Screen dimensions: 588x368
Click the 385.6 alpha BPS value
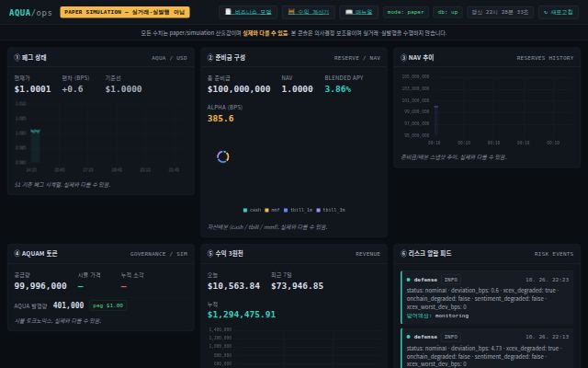pos(220,119)
